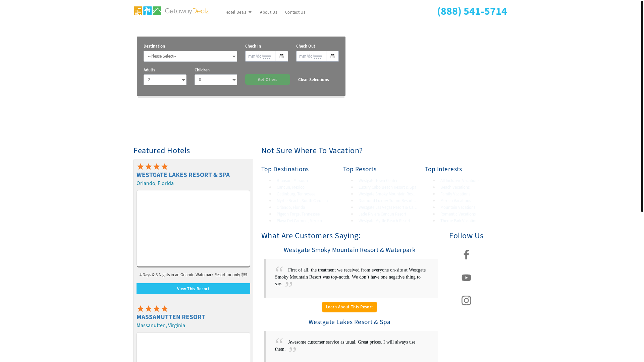The image size is (644, 362).
Task: Open the YouTube channel icon
Action: point(466,278)
